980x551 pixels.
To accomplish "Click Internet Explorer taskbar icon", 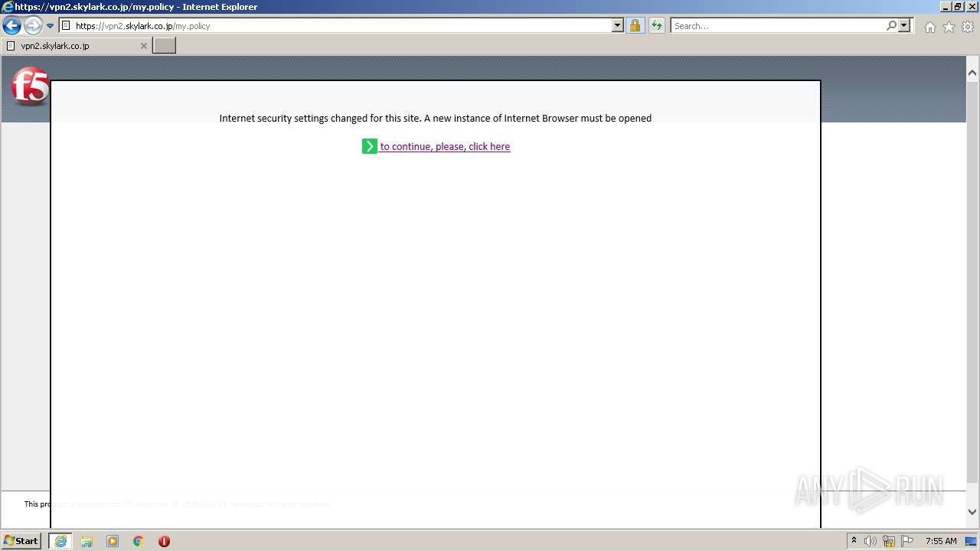I will tap(60, 541).
